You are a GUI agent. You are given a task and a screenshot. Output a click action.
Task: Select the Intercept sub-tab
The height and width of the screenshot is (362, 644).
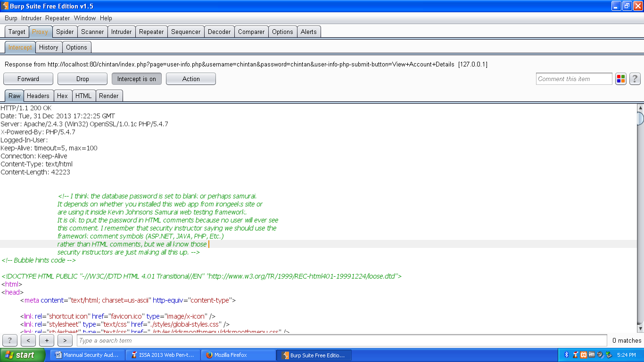20,47
